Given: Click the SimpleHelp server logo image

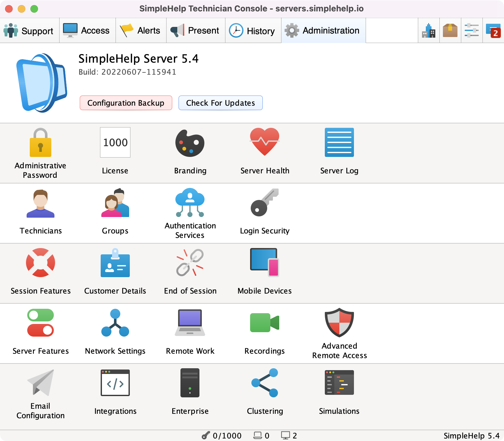Looking at the screenshot, I should click(x=41, y=83).
